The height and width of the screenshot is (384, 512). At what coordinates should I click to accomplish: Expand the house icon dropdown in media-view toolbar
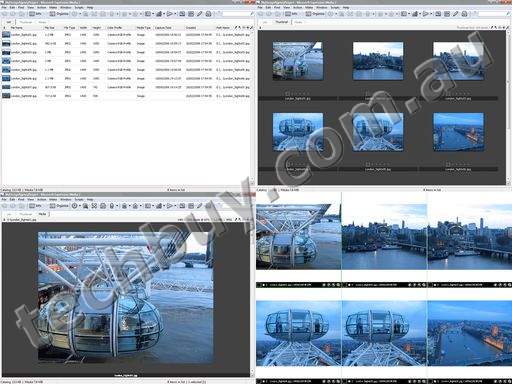(140, 206)
